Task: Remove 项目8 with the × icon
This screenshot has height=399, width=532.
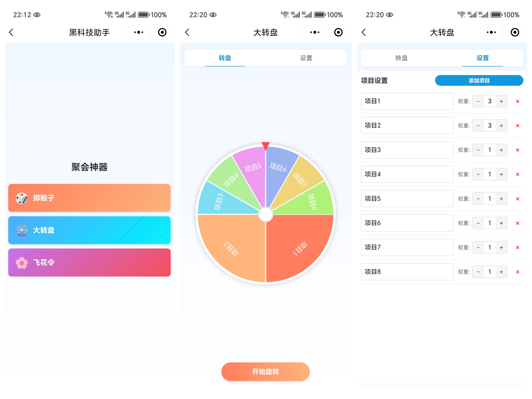Action: (x=518, y=272)
